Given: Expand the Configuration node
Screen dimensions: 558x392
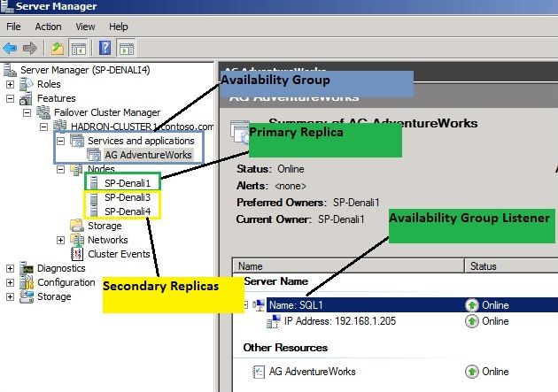Looking at the screenshot, I should (11, 282).
